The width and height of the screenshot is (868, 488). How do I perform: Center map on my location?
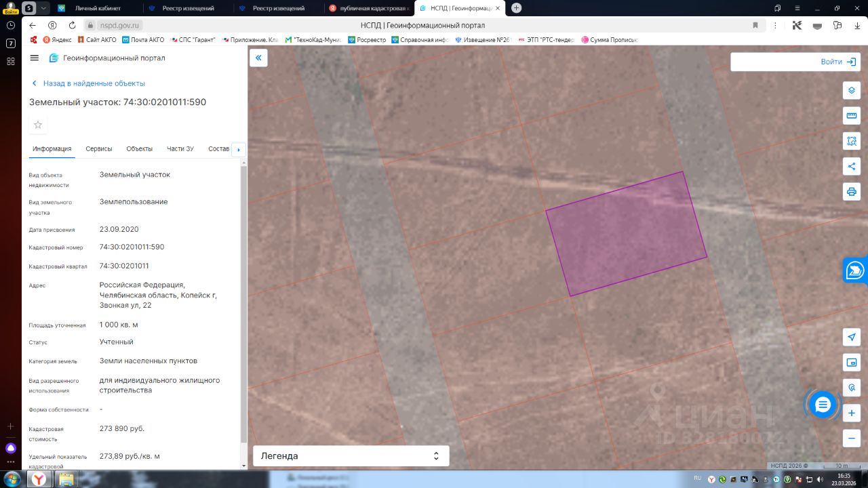[852, 338]
